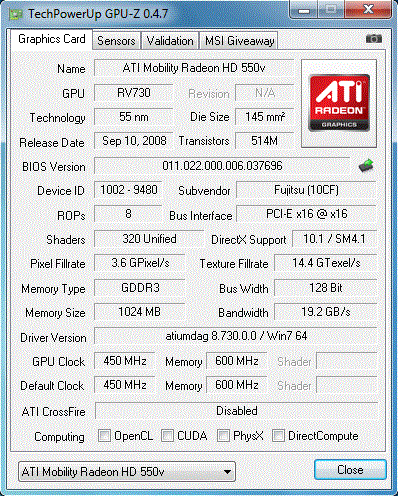This screenshot has width=398, height=496.
Task: Click Memory Type value GDDR3
Action: pyautogui.click(x=140, y=288)
